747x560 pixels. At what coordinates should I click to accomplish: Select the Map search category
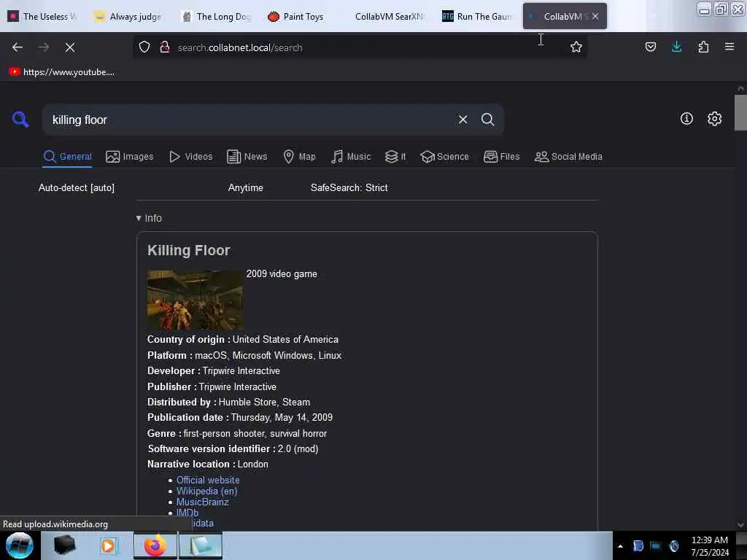click(300, 157)
